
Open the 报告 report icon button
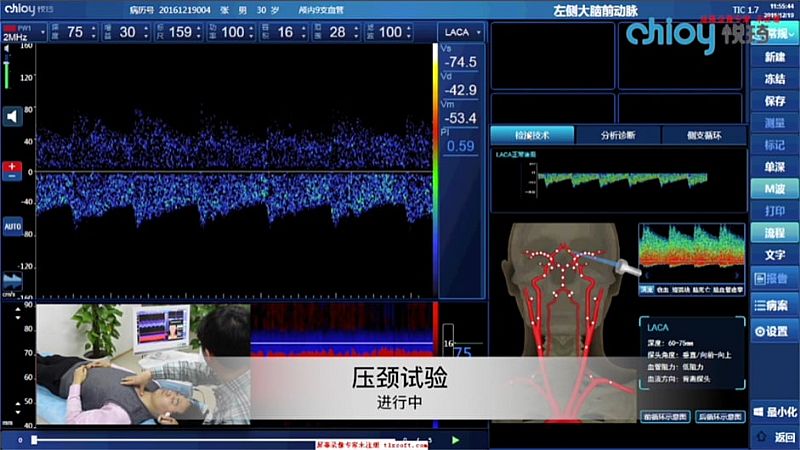pyautogui.click(x=774, y=277)
